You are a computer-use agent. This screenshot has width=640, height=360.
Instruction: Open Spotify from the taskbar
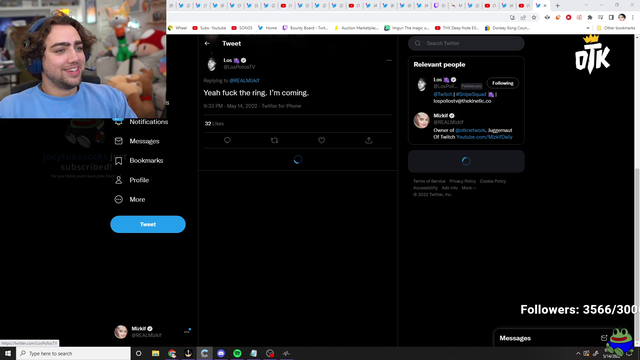click(x=237, y=353)
